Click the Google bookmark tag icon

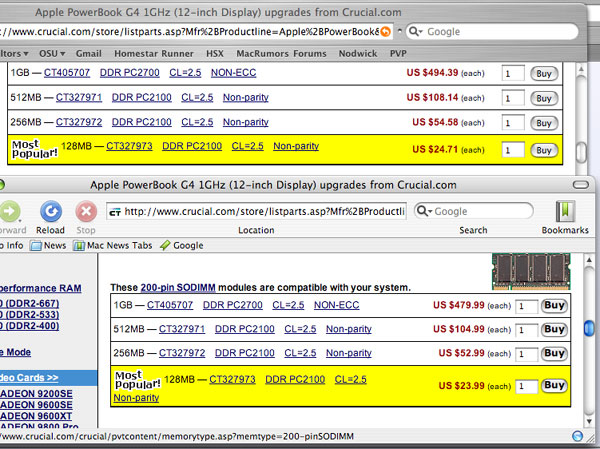(165, 245)
